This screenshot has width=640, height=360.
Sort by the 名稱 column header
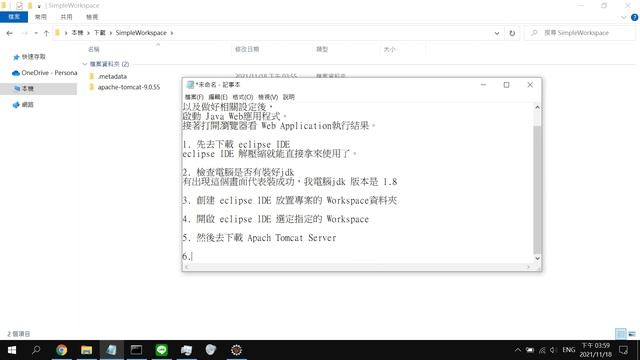point(93,49)
